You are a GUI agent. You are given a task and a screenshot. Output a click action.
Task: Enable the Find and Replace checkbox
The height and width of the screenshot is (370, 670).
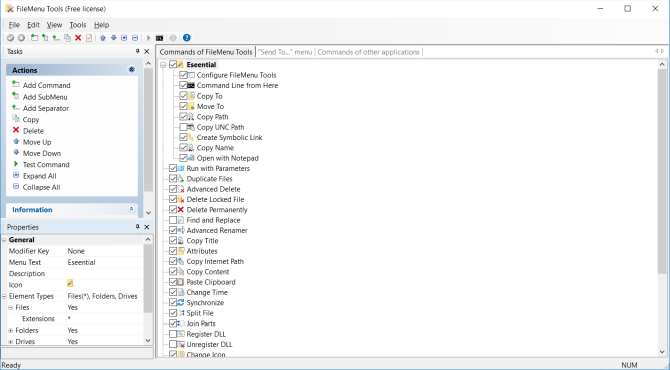coord(173,220)
